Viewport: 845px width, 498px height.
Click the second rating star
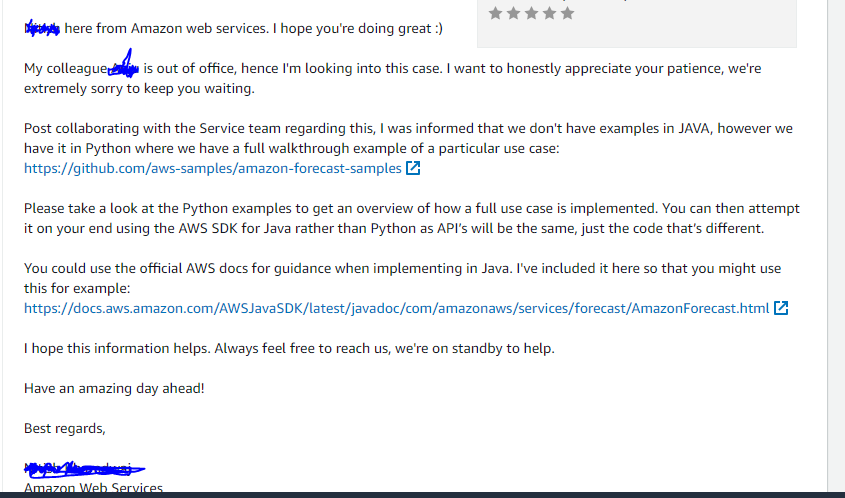tap(513, 13)
